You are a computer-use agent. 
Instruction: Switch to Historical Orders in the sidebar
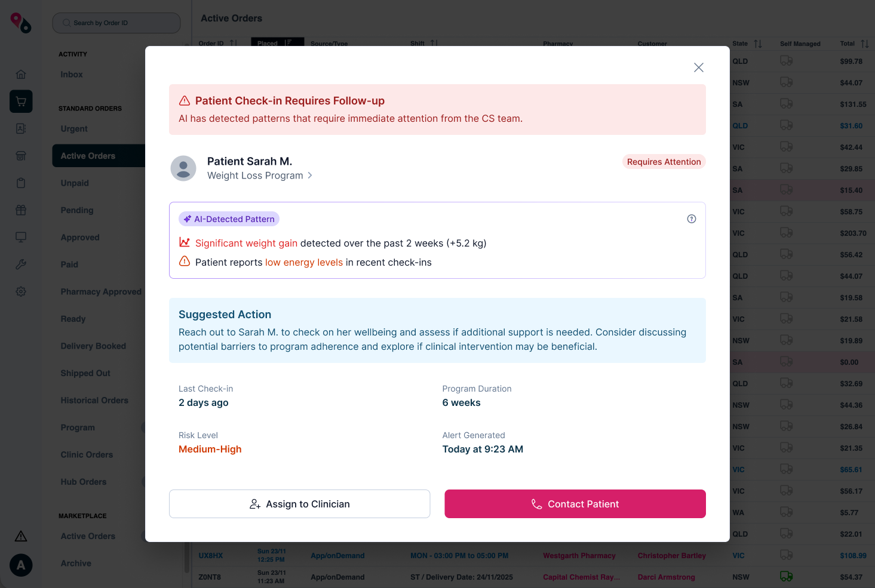tap(94, 400)
